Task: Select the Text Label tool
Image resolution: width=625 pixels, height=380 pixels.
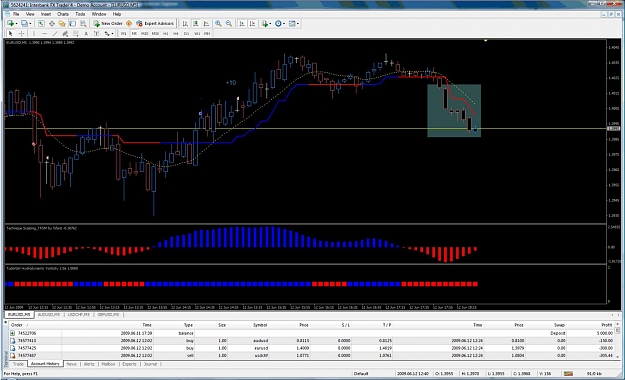Action: pyautogui.click(x=96, y=33)
